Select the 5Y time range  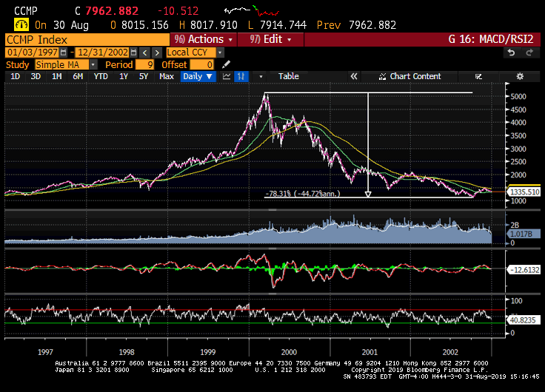click(x=144, y=76)
